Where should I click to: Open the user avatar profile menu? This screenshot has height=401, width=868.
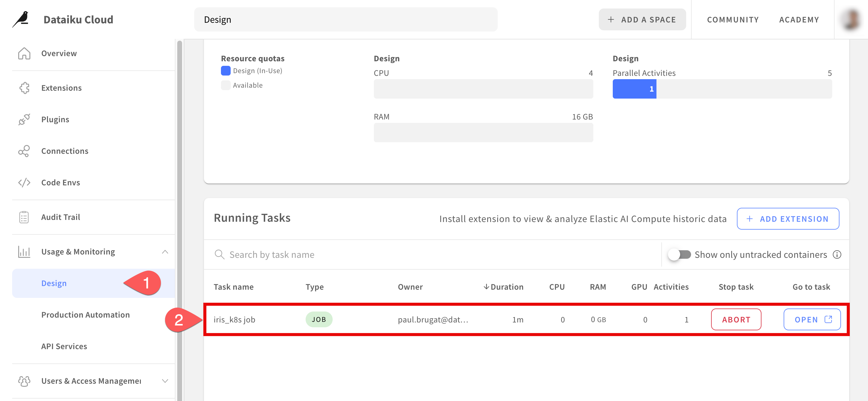851,19
